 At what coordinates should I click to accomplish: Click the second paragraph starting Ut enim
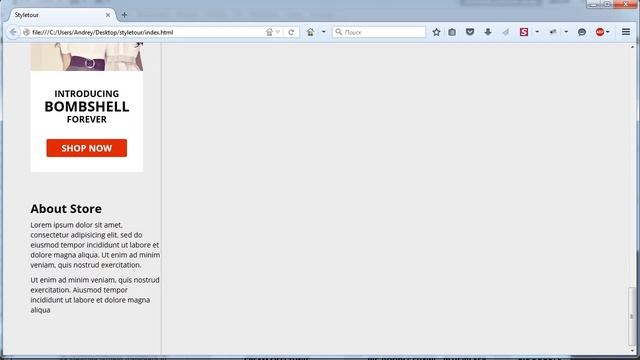point(95,295)
